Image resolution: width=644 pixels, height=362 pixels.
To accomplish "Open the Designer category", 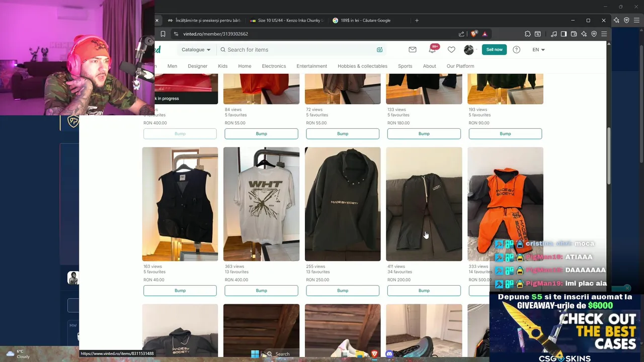I will click(197, 66).
